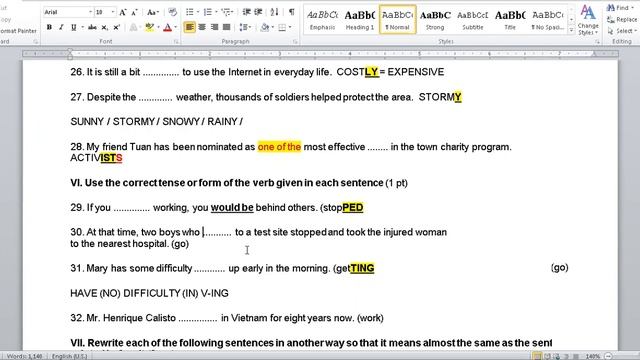Click the Grow Font icon
The width and height of the screenshot is (640, 360).
[122, 12]
